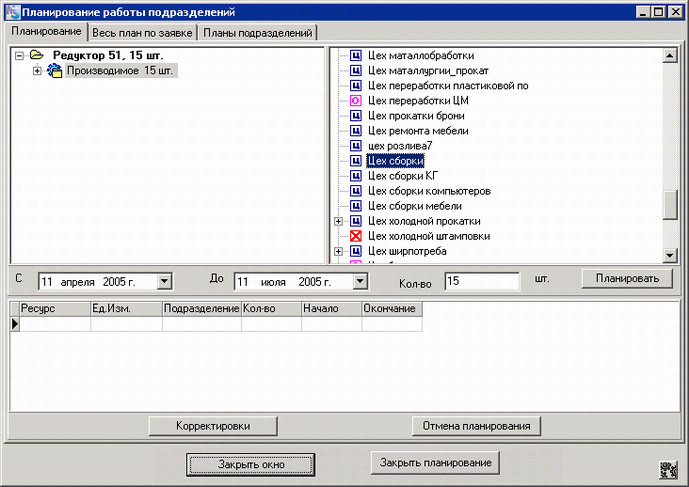The height and width of the screenshot is (487, 689).
Task: Click the Кол-во quantity input field
Action: point(482,281)
